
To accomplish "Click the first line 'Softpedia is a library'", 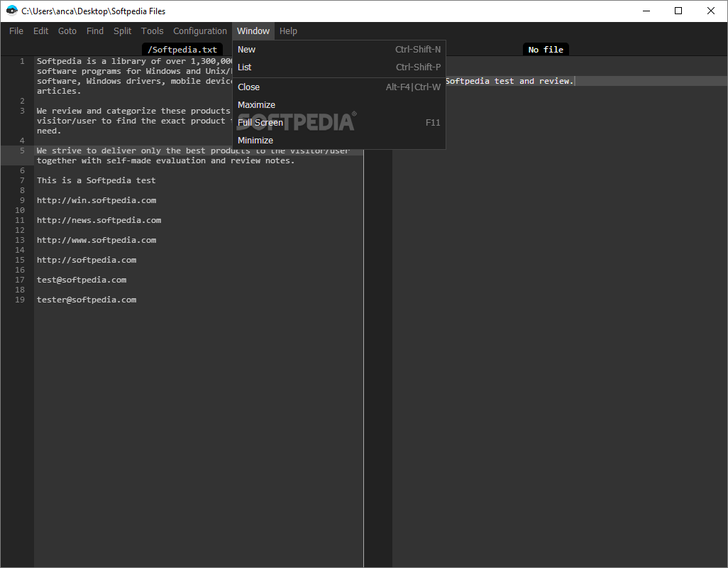I will 135,61.
